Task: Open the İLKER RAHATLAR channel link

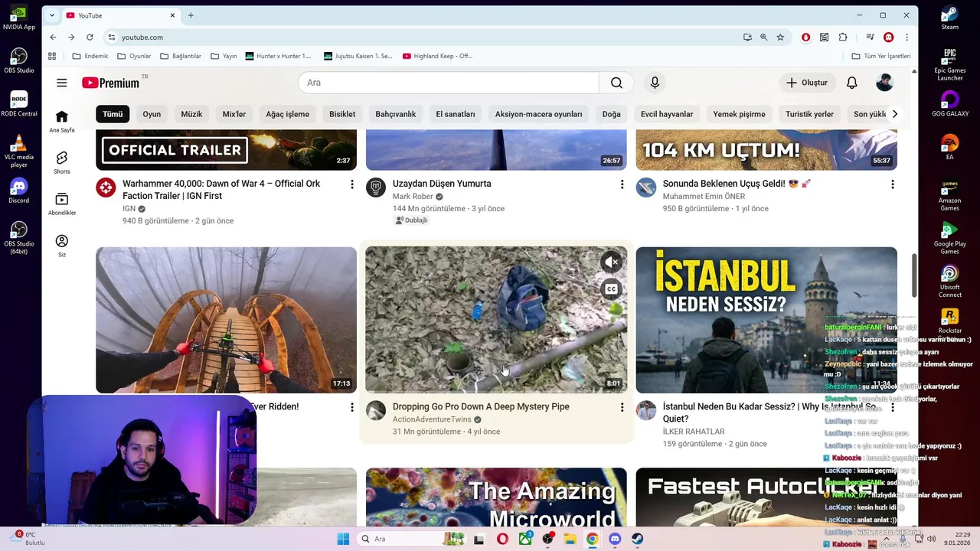Action: 694,432
